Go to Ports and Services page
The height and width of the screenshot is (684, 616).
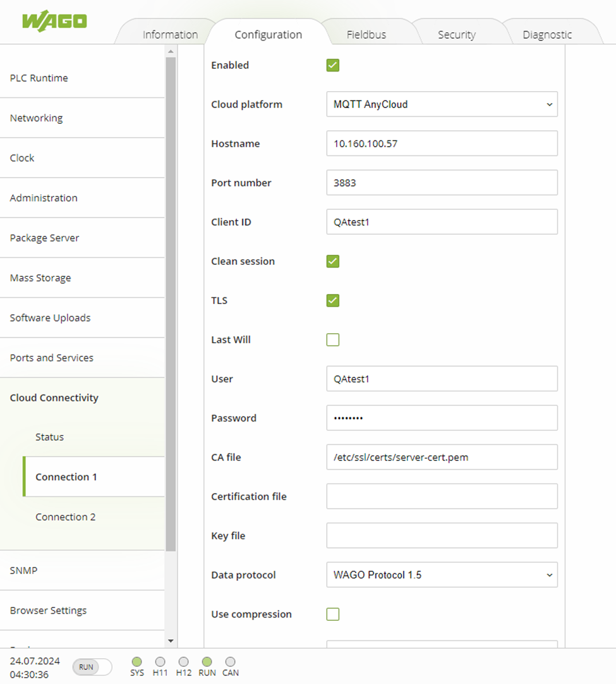52,358
